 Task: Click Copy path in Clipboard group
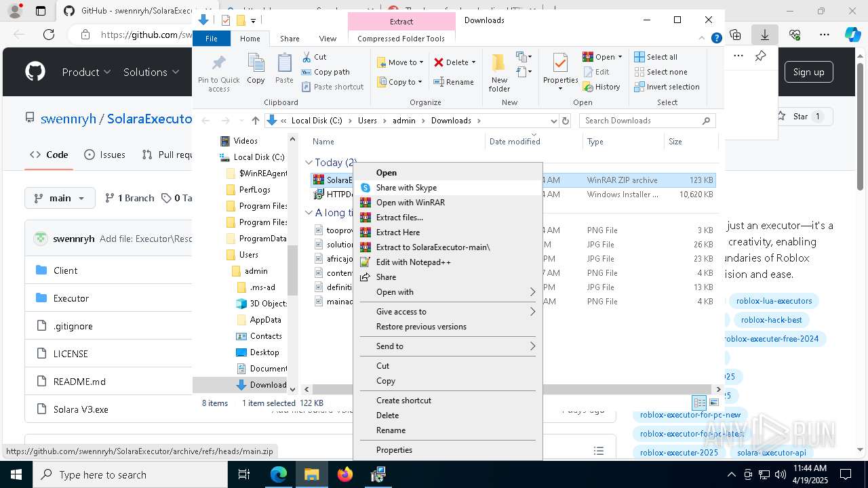(325, 72)
